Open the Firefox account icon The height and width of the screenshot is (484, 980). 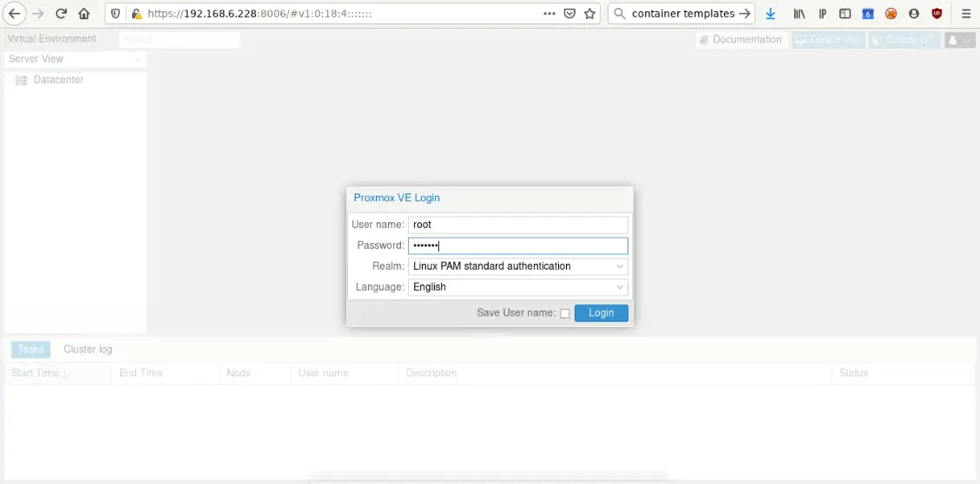point(914,14)
